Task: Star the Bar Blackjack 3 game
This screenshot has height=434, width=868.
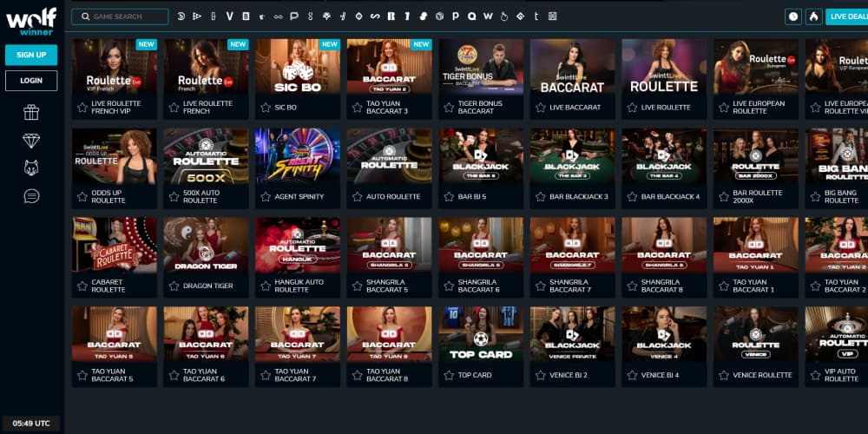Action: pos(540,196)
